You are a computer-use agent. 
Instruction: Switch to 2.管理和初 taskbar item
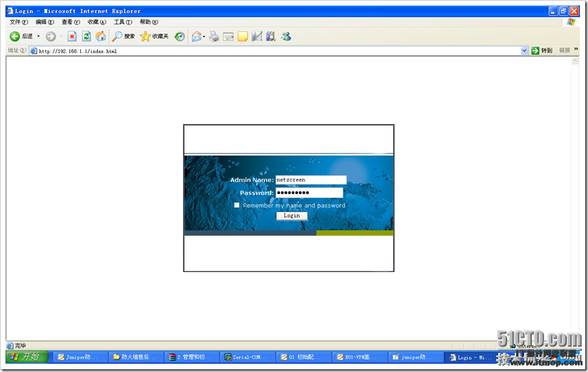[192, 357]
